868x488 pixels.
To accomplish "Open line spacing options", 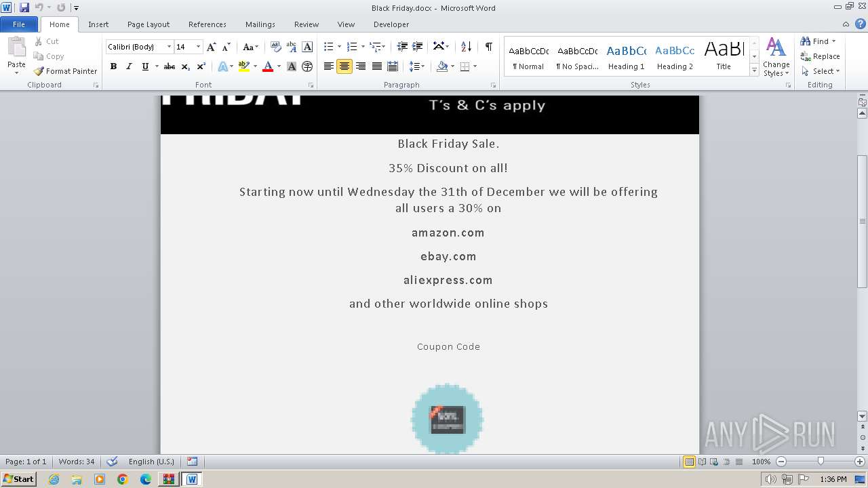I will [x=417, y=66].
